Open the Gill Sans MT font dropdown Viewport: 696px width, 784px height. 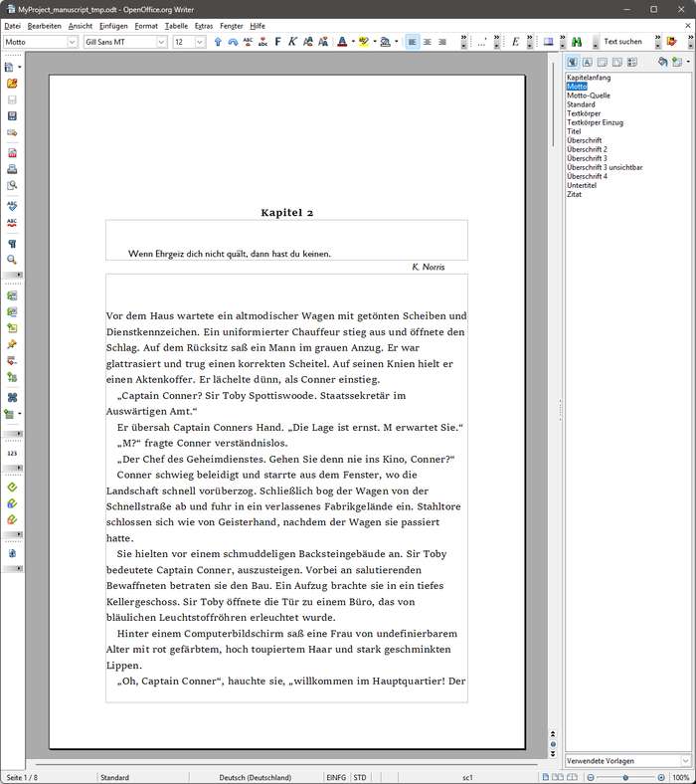pos(161,42)
